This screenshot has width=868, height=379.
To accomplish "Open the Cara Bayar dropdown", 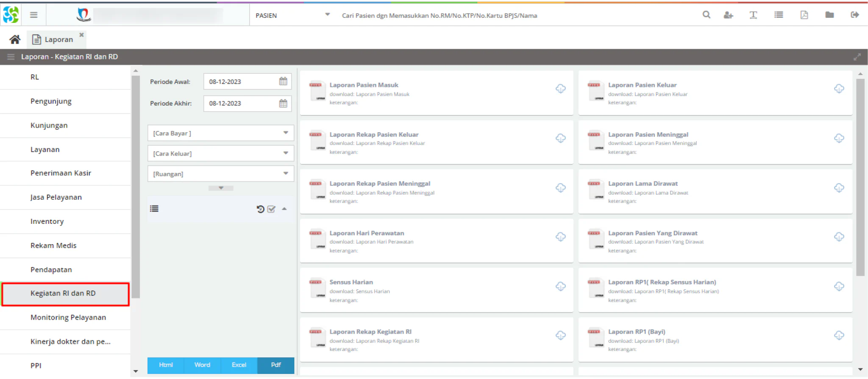I will click(x=220, y=133).
